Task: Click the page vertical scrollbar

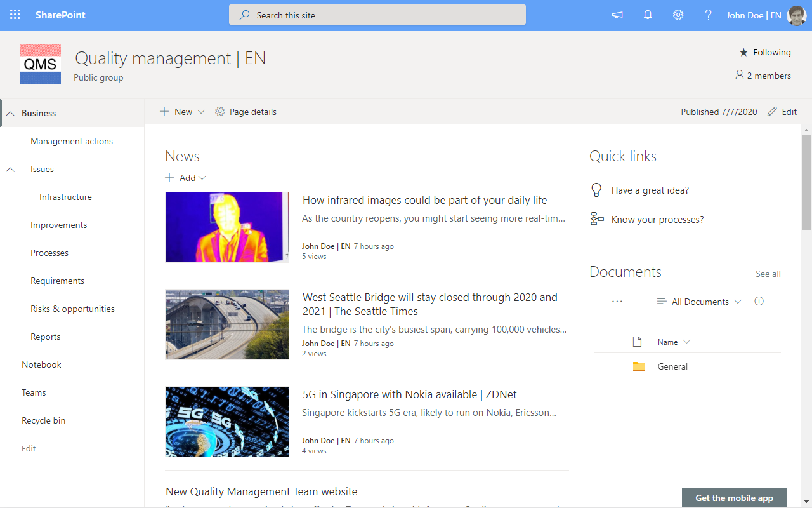Action: (807, 182)
